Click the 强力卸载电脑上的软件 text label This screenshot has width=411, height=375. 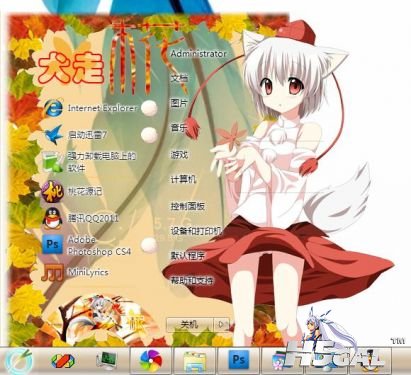click(x=102, y=162)
